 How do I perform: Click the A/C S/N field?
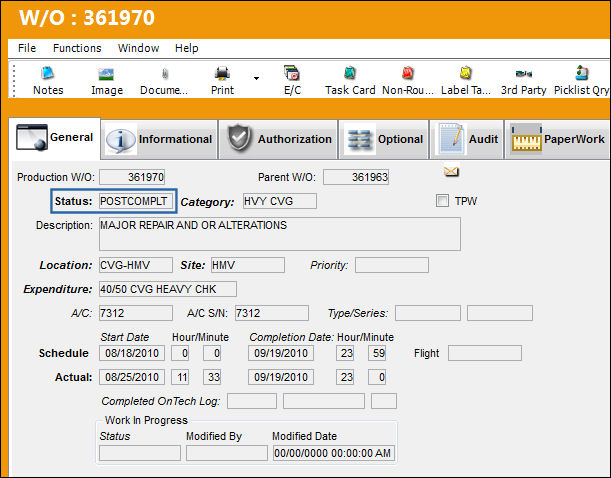272,313
